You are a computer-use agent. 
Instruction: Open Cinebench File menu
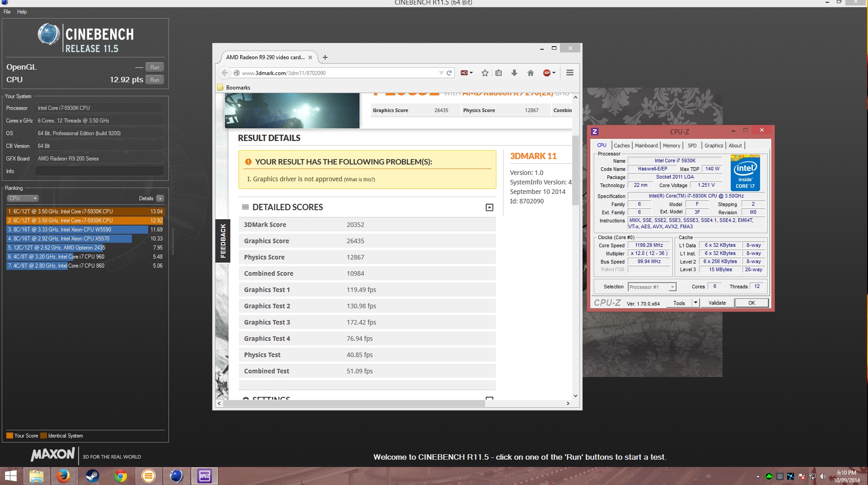tap(7, 12)
